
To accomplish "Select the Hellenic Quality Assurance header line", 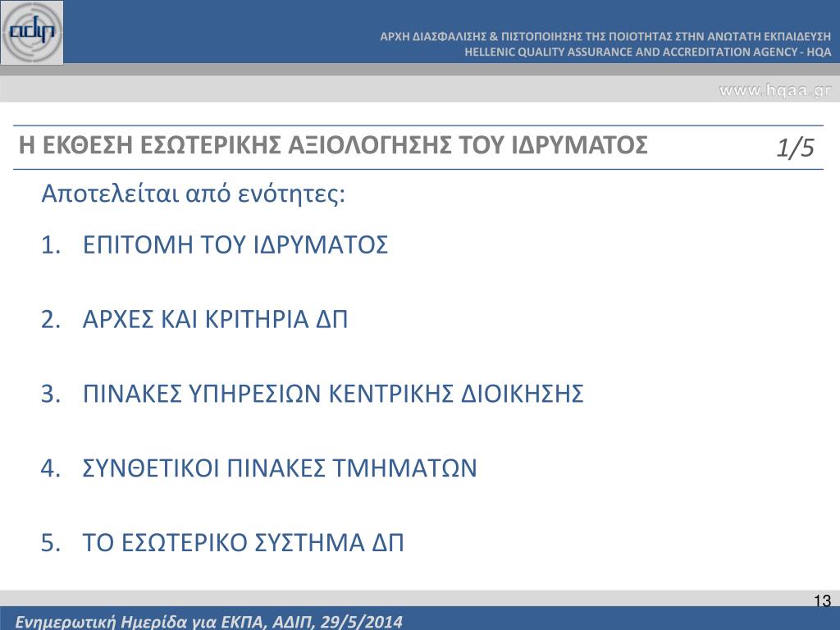I will (648, 52).
